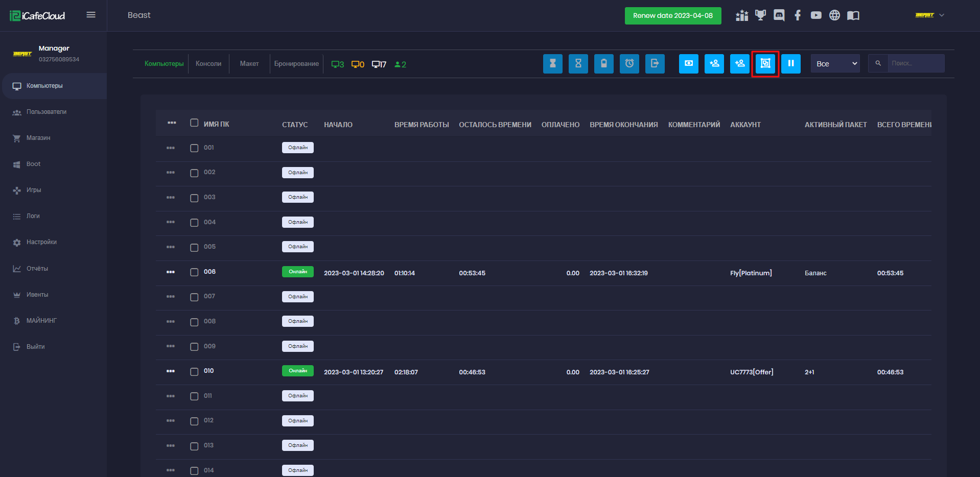Screen dimensions: 980x477
Task: Tick the checkbox for PC 002
Action: [194, 173]
